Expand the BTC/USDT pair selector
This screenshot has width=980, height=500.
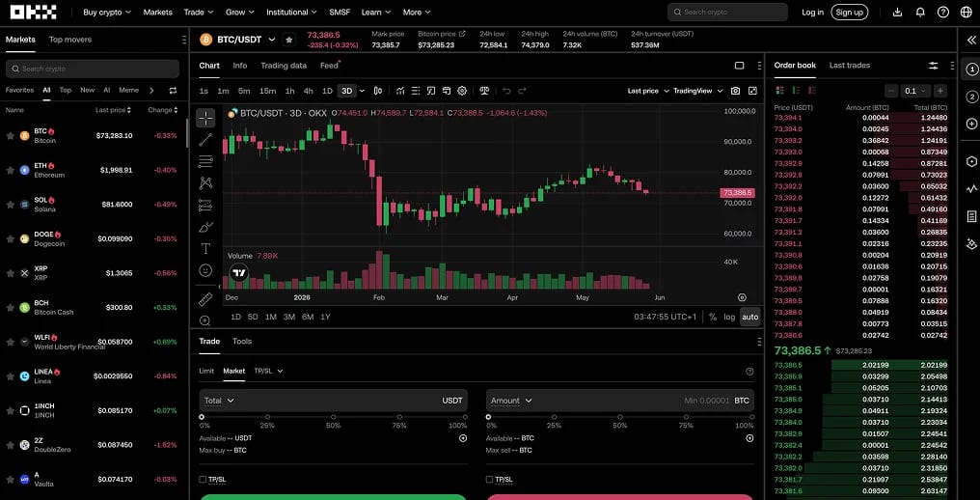coord(272,40)
